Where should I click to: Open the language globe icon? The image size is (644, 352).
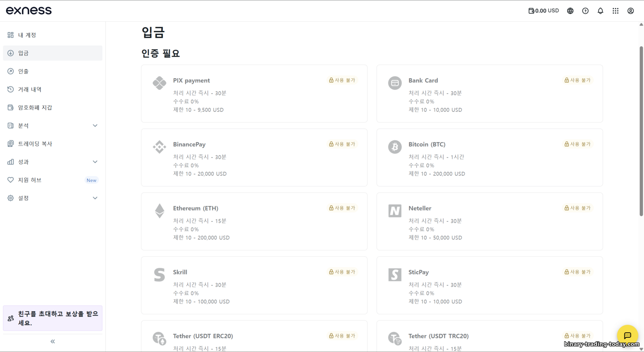pyautogui.click(x=570, y=11)
